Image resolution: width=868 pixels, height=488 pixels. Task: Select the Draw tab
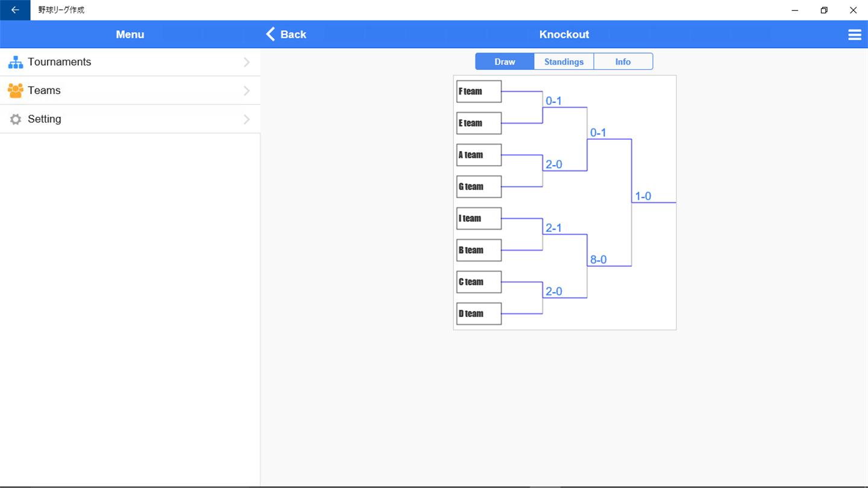click(505, 61)
